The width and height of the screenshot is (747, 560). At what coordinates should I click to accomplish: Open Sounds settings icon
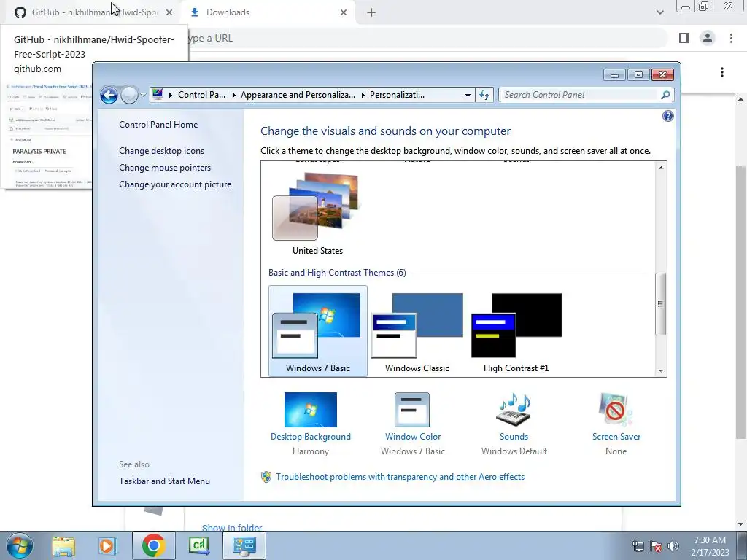tap(514, 410)
